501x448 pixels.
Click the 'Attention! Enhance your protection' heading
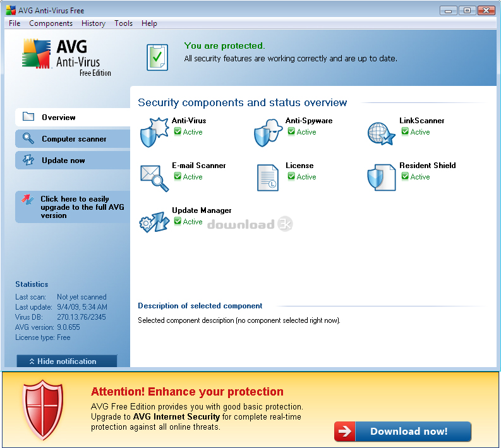[x=187, y=391]
